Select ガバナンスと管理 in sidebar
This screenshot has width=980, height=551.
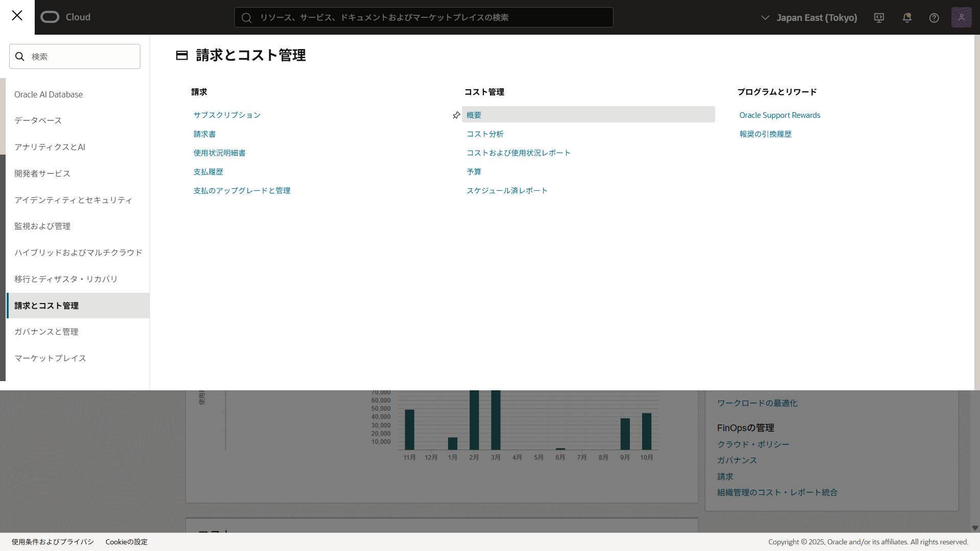(46, 332)
